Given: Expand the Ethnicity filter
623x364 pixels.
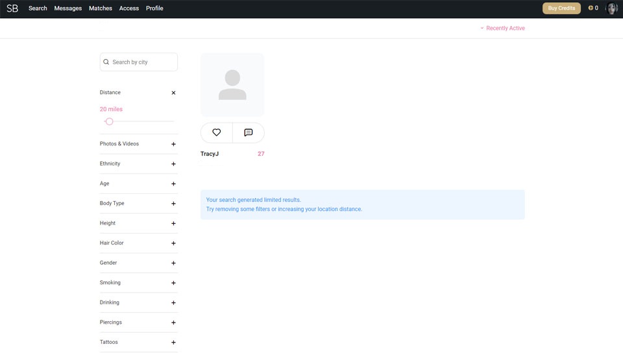Looking at the screenshot, I should 173,164.
